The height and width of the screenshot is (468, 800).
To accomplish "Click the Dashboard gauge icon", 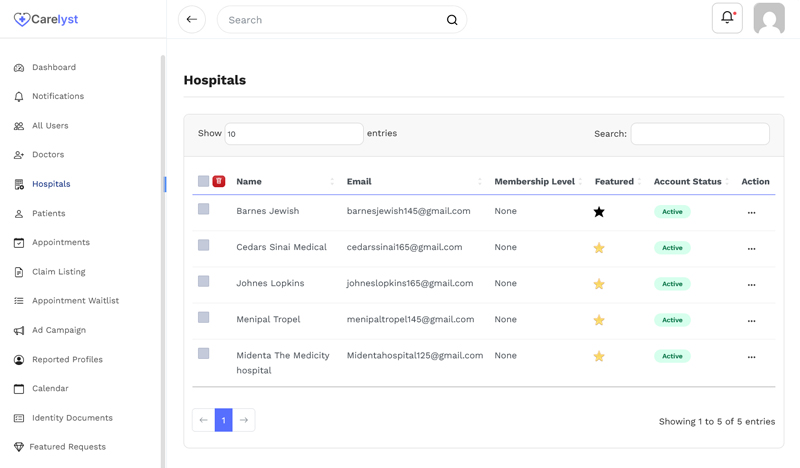I will click(19, 68).
